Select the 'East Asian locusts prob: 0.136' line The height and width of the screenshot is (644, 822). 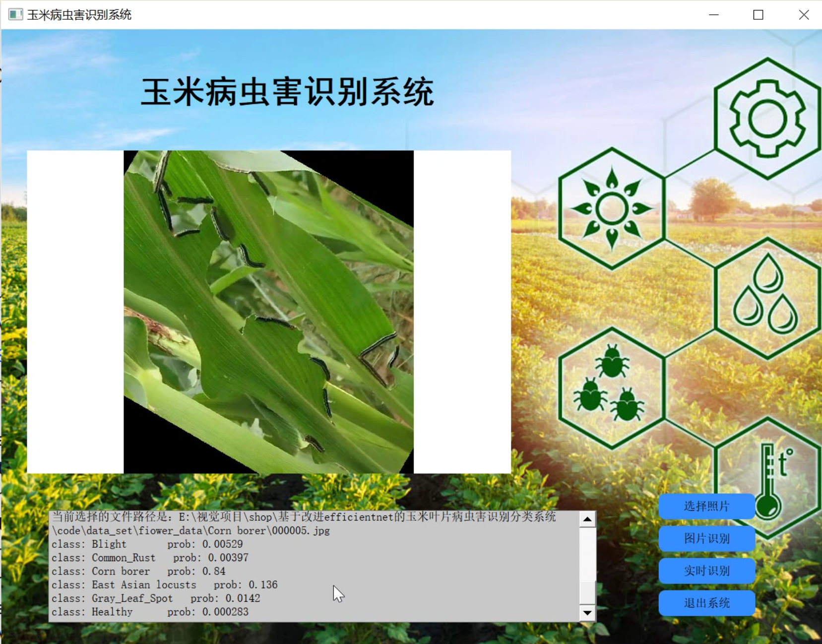(x=185, y=585)
